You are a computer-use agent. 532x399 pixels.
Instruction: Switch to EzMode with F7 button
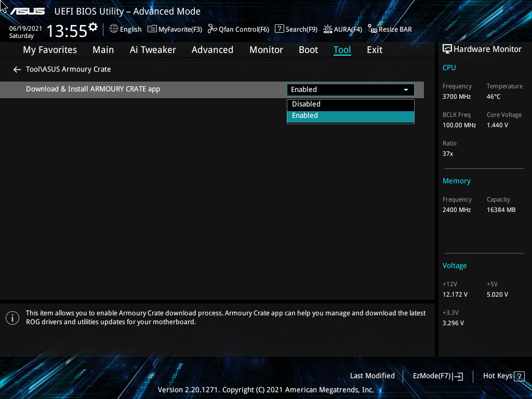[437, 376]
